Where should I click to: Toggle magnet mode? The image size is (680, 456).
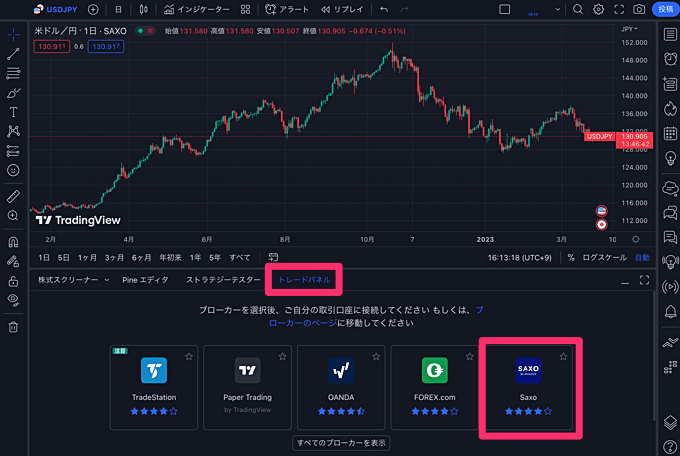point(13,242)
